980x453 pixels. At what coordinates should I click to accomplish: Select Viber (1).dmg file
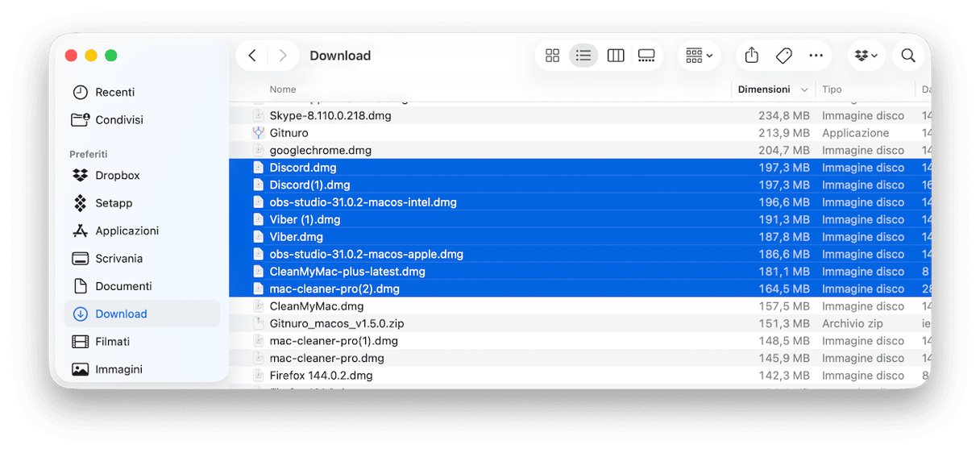579,219
